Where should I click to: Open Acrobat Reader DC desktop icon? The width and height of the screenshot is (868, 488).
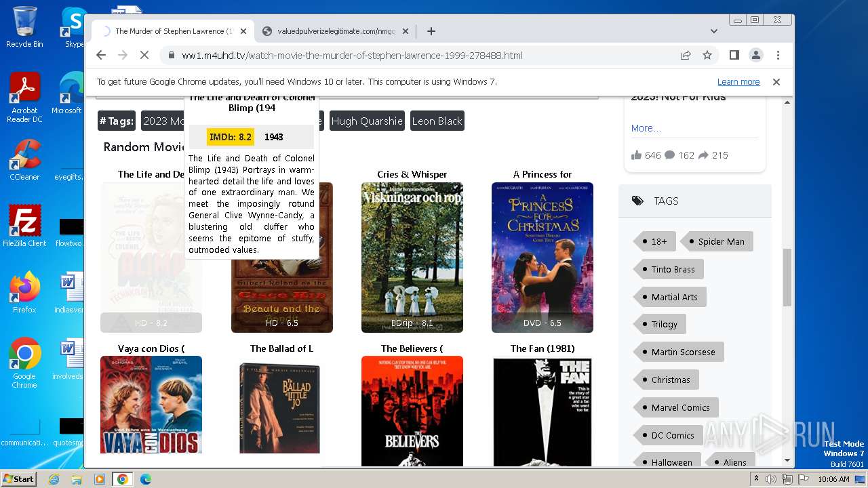(24, 98)
